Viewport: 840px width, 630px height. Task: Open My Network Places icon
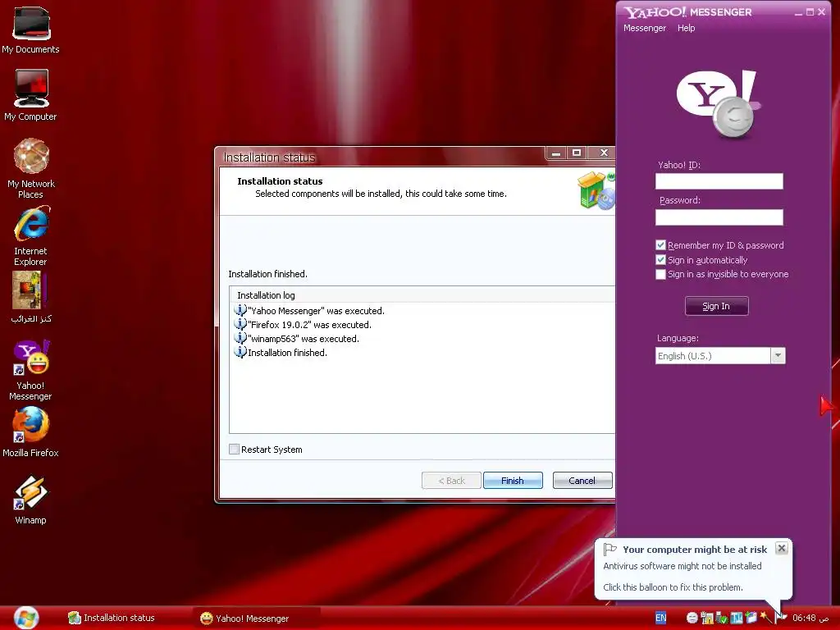(x=31, y=168)
